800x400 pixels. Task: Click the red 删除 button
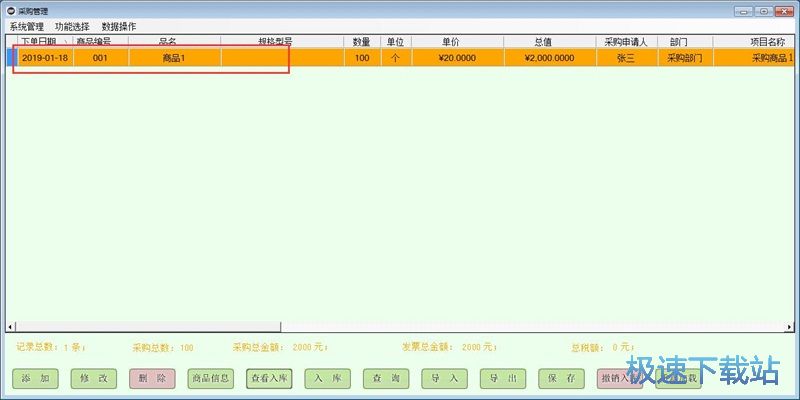152,379
